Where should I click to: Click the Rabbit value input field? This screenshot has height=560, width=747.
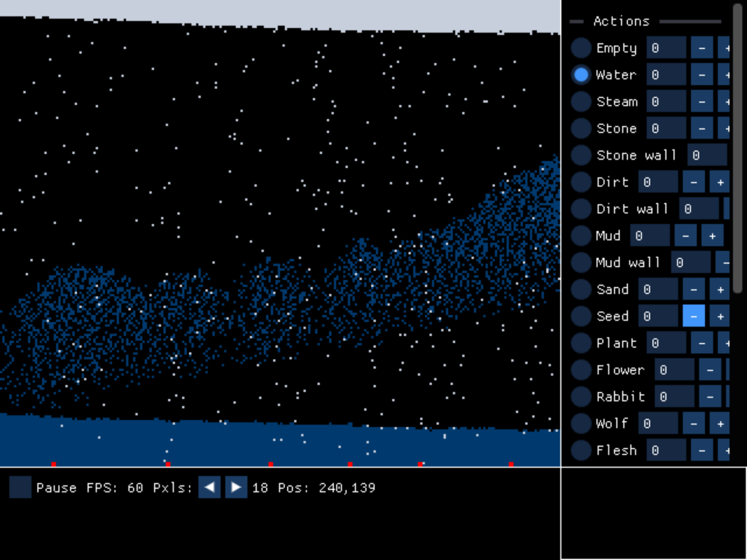(x=675, y=397)
